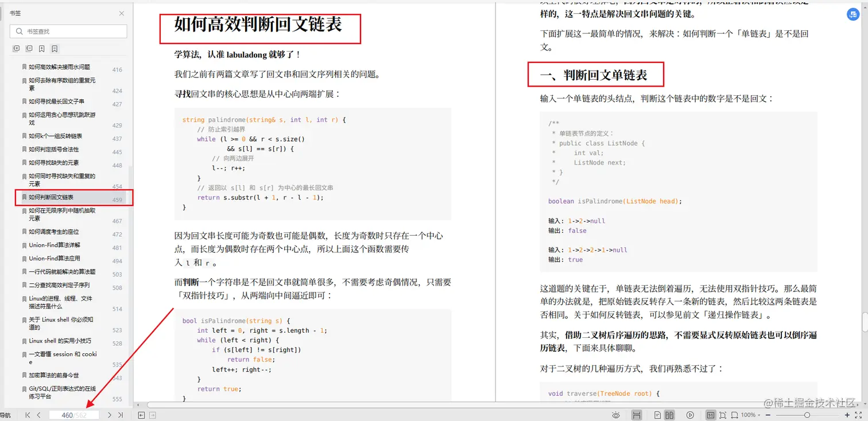Add a new bookmark
Screen dimensions: 868x421
point(41,48)
